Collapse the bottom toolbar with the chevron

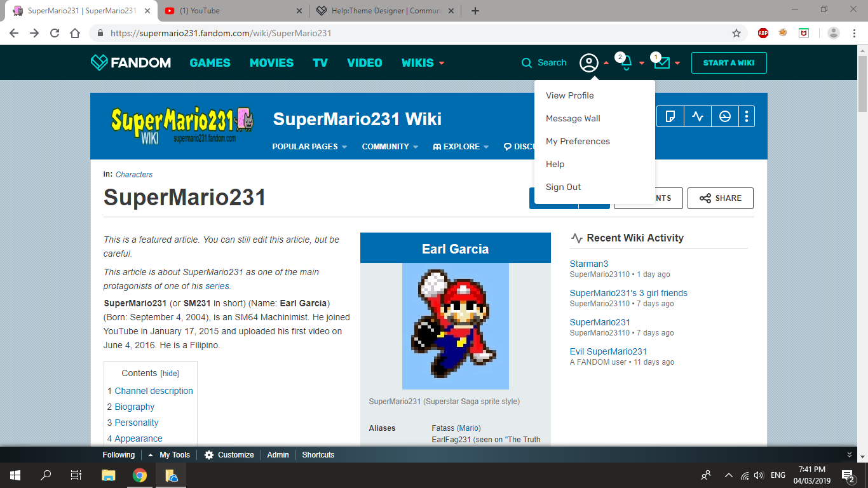click(850, 455)
